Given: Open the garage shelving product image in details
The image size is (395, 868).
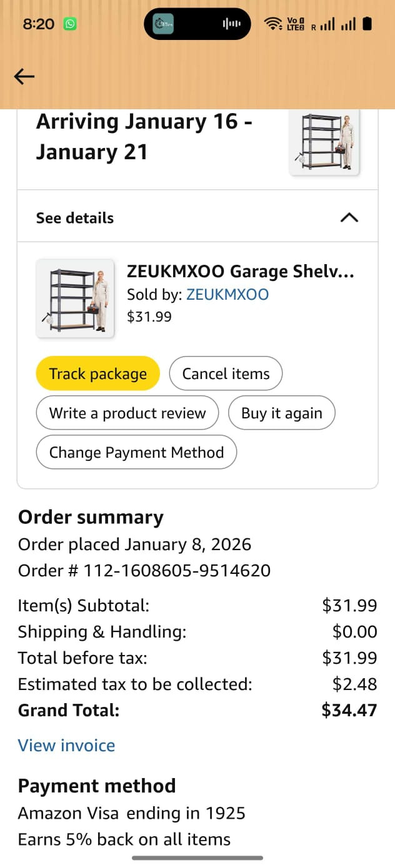Looking at the screenshot, I should point(75,298).
